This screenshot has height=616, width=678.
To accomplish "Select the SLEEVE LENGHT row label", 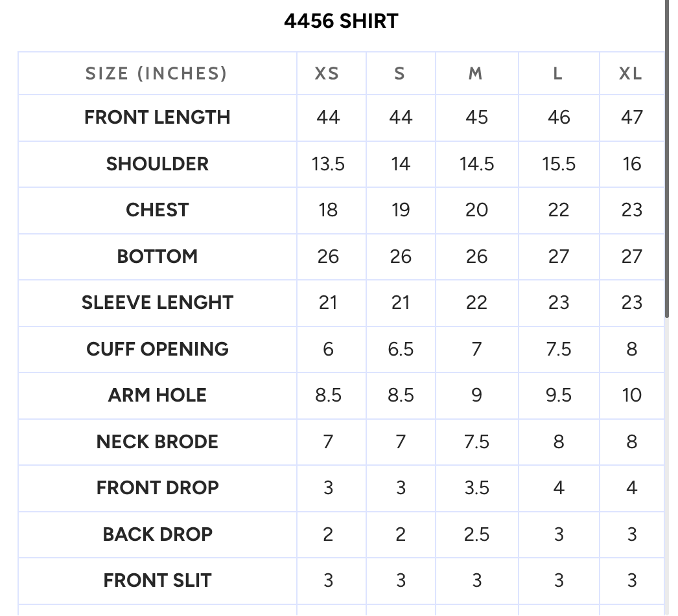I will point(157,302).
